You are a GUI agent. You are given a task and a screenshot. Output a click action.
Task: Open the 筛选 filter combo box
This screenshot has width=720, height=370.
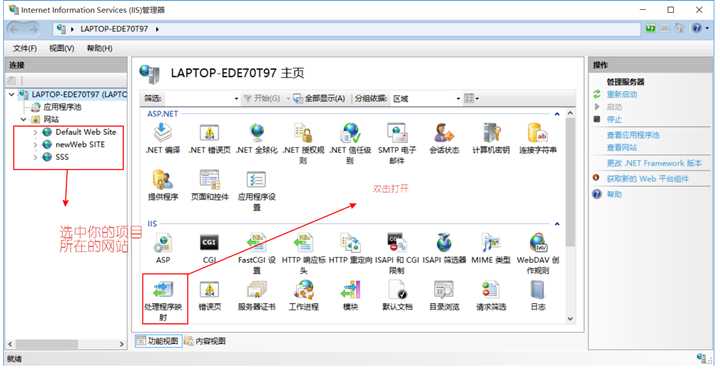click(202, 98)
